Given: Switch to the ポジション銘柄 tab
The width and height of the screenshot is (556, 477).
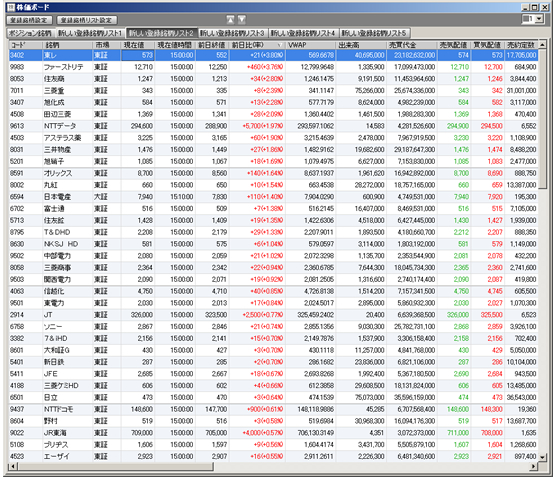Looking at the screenshot, I should click(30, 33).
